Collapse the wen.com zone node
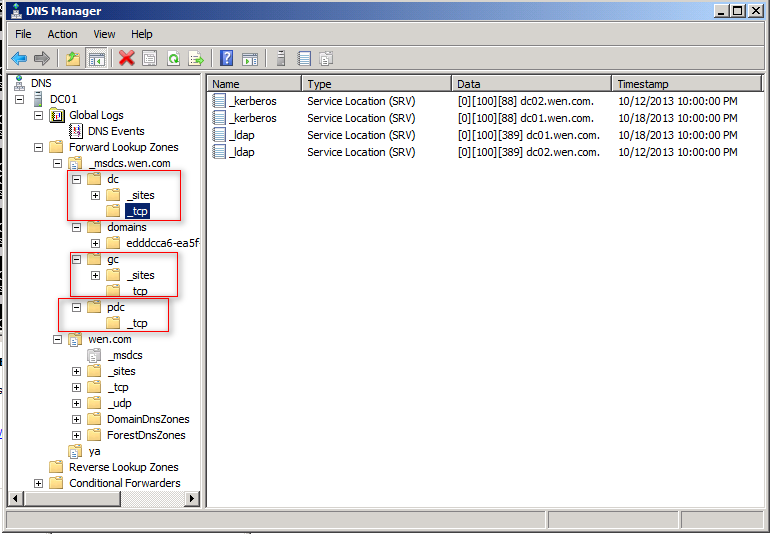Image resolution: width=770 pixels, height=534 pixels. point(57,339)
